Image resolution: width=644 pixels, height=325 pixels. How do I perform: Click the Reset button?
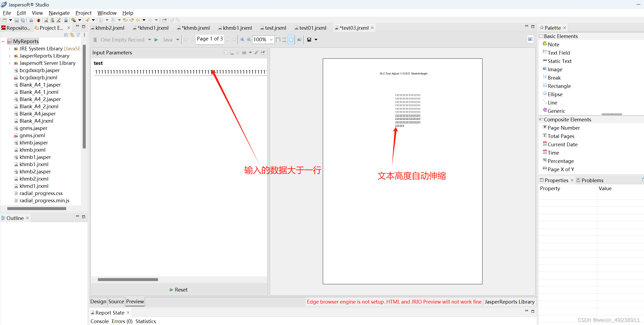[178, 290]
